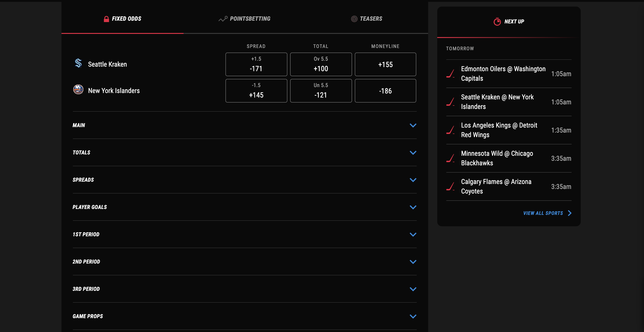Expand the 2nd Period section
This screenshot has height=332, width=644.
coord(245,262)
